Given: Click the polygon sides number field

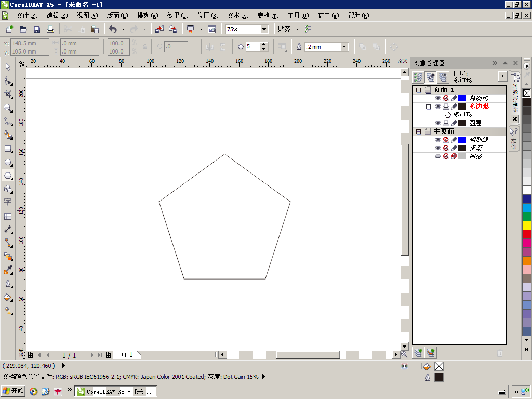Looking at the screenshot, I should 252,47.
